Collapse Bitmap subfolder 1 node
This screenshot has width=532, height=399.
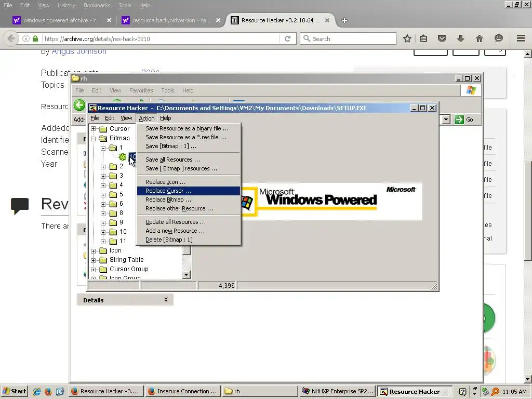tap(103, 148)
